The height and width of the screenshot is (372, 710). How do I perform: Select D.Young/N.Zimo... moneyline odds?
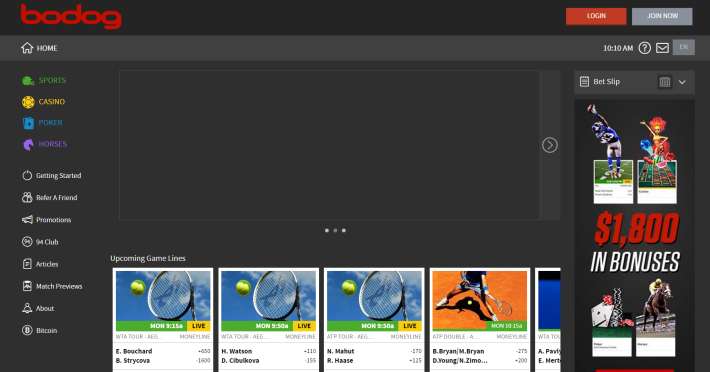(x=521, y=361)
